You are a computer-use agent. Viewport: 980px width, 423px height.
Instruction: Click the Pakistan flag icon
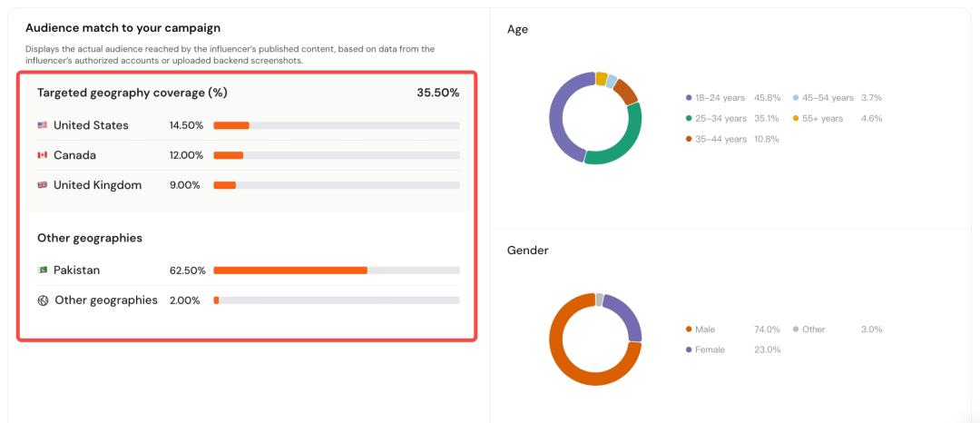click(42, 271)
